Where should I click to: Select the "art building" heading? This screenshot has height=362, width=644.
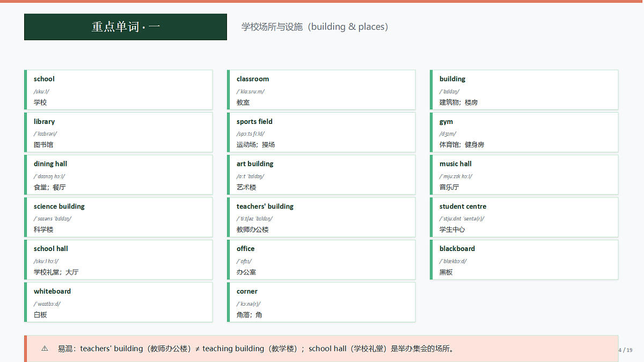(255, 164)
